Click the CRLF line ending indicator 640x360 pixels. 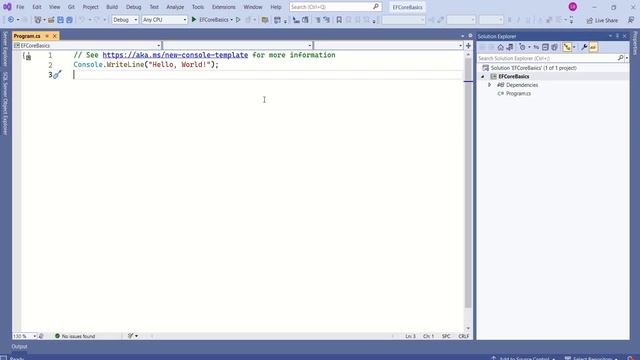[x=463, y=336]
